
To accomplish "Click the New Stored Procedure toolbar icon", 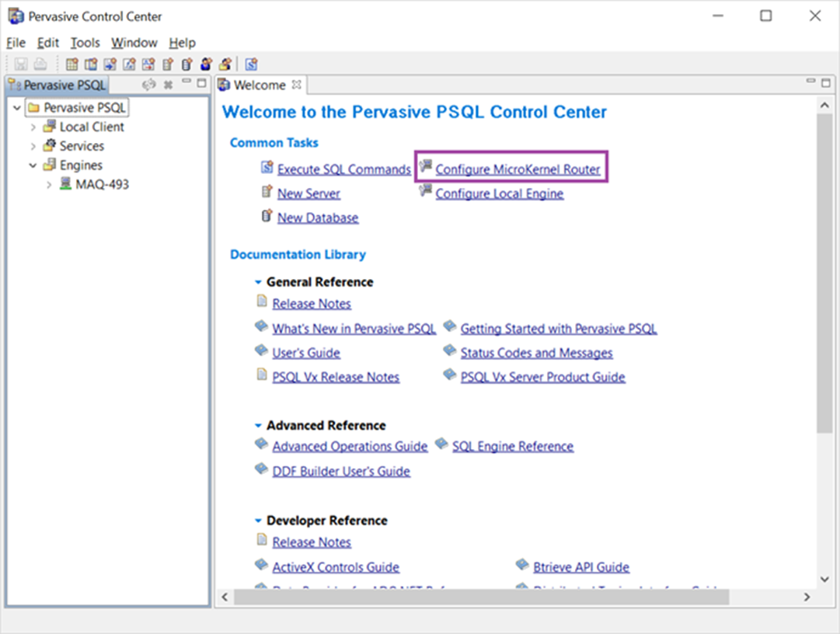I will (110, 64).
